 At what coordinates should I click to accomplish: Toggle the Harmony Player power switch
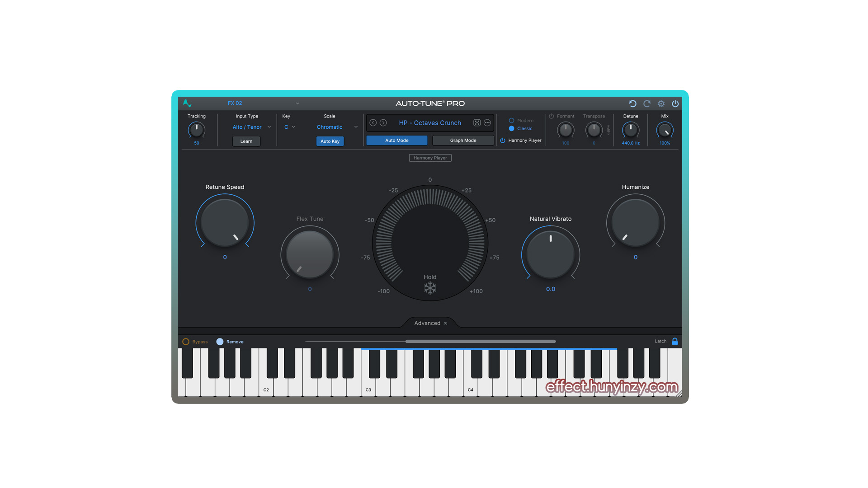click(x=502, y=140)
